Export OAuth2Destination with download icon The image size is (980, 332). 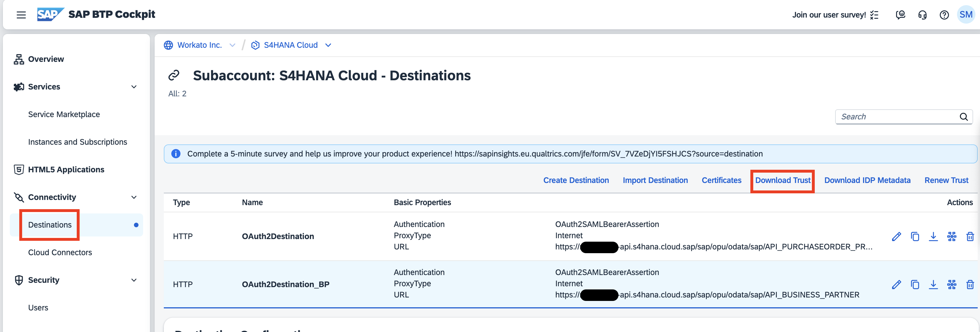tap(933, 236)
